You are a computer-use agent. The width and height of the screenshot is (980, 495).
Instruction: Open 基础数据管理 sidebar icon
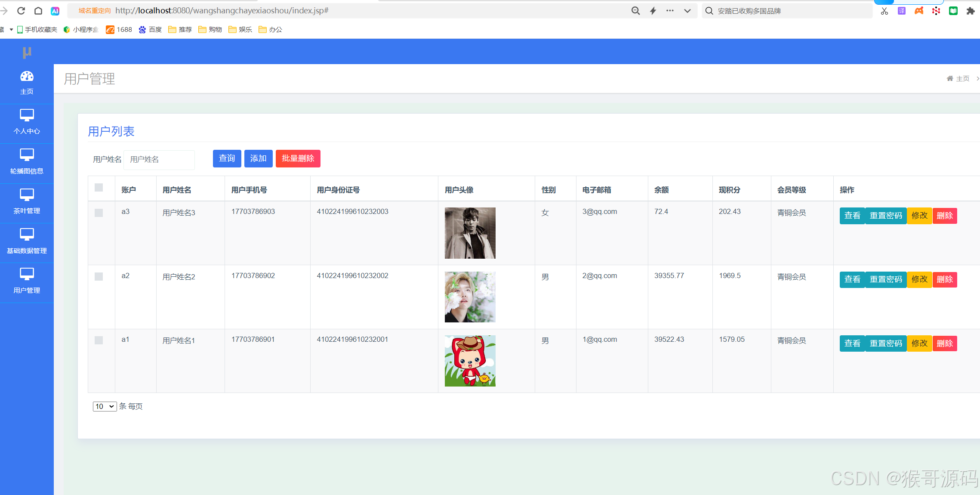[27, 235]
